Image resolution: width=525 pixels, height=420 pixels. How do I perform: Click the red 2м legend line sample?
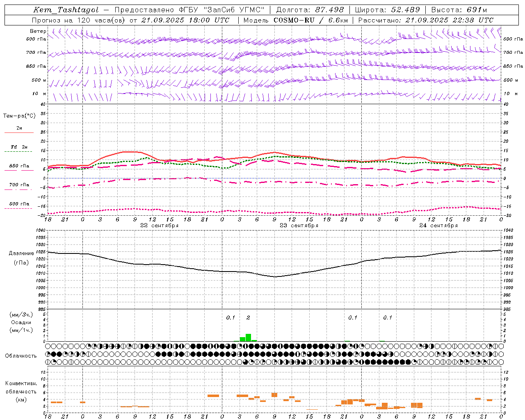(x=19, y=133)
